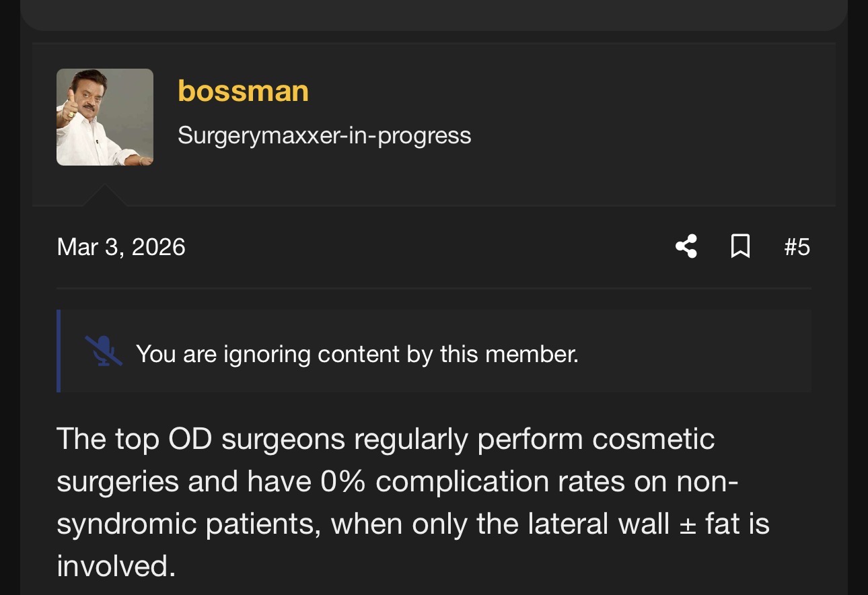Image resolution: width=868 pixels, height=595 pixels.
Task: Click the "±" symbol in the post
Action: (x=687, y=524)
